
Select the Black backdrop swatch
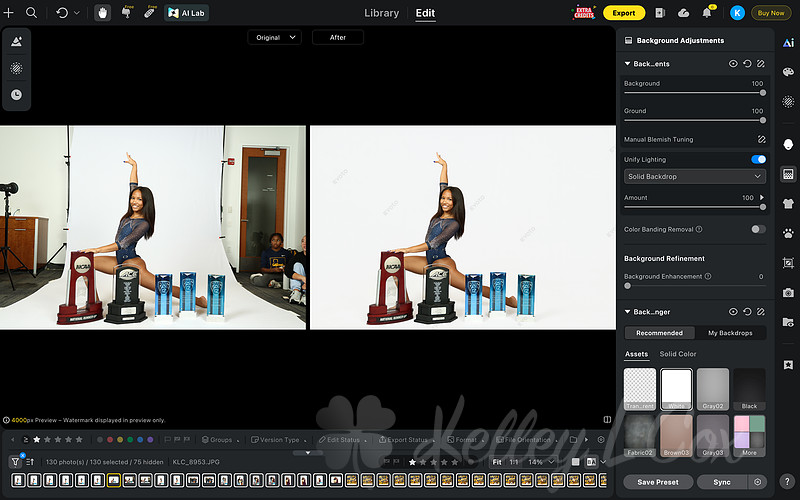749,389
